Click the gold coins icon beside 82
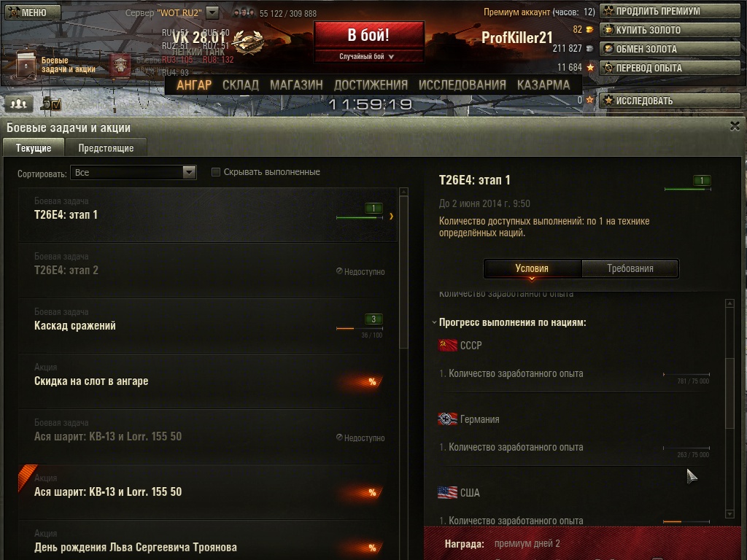The height and width of the screenshot is (560, 747). click(x=589, y=29)
